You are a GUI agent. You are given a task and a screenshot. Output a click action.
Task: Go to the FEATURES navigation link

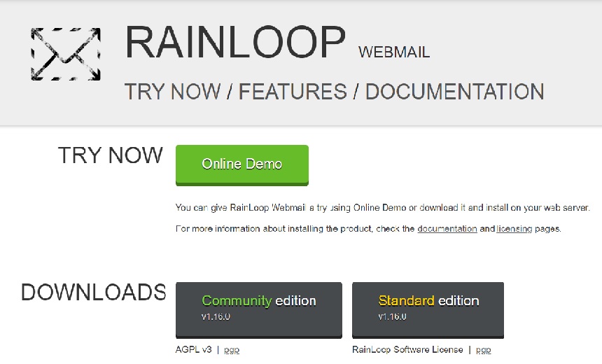[x=293, y=92]
